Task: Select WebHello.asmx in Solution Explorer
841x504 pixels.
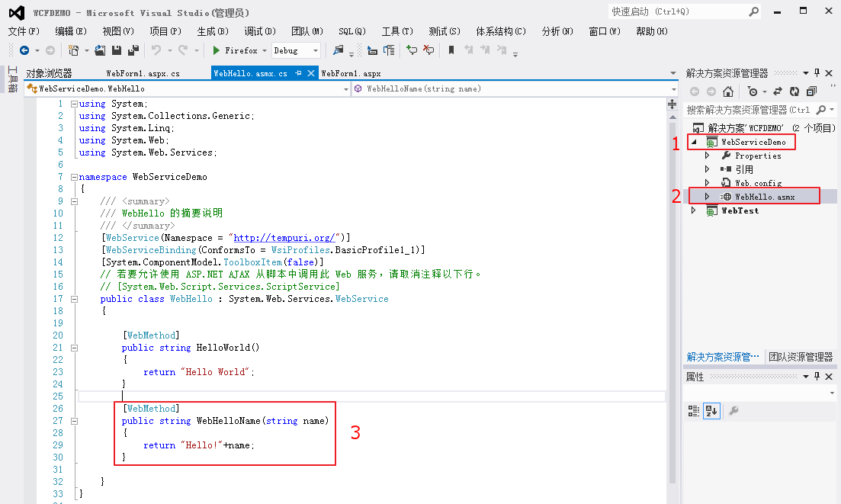Action: coord(764,197)
